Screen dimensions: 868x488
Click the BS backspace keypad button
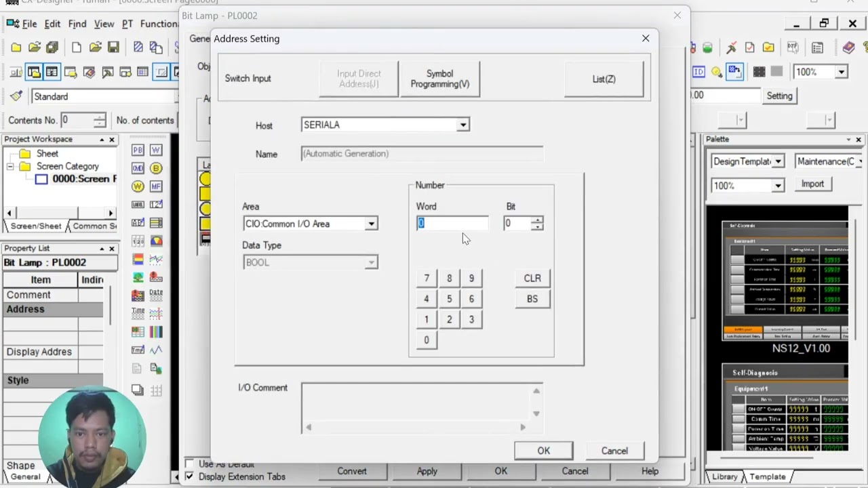(x=532, y=299)
